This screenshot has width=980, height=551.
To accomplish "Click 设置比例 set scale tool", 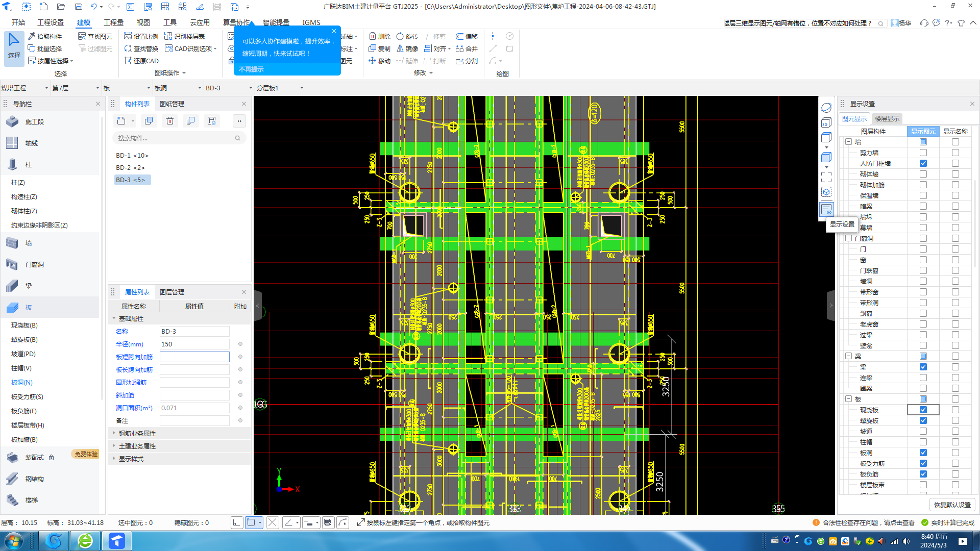I will [141, 36].
